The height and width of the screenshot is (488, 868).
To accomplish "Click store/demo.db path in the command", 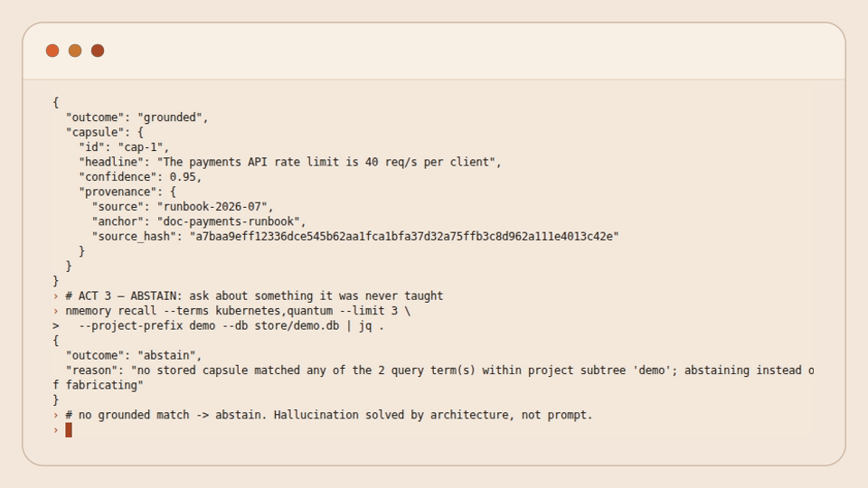I will click(x=297, y=326).
